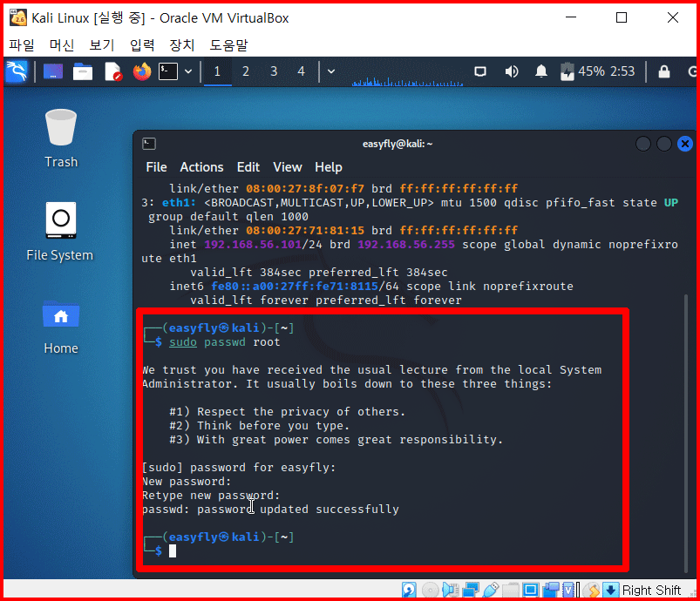Click broadcast address 192.168.56.255
The height and width of the screenshot is (601, 700).
click(406, 245)
